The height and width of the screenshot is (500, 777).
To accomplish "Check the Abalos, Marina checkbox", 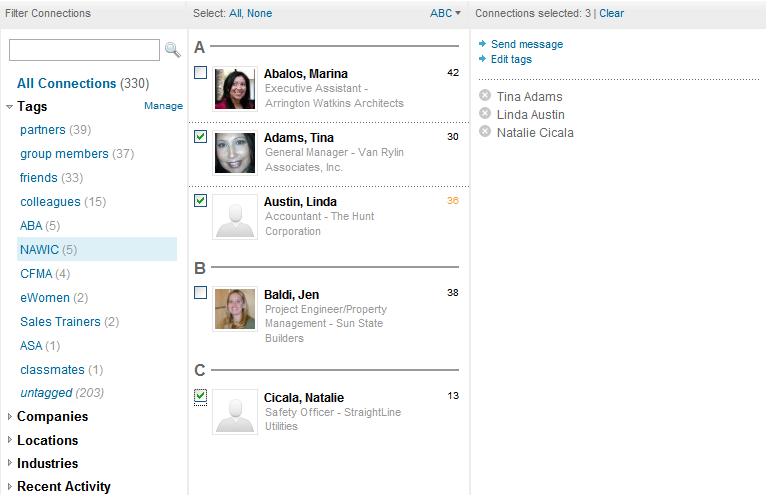I will point(200,72).
